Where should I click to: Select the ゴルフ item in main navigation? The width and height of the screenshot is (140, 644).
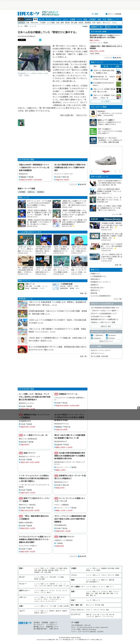tap(66, 19)
